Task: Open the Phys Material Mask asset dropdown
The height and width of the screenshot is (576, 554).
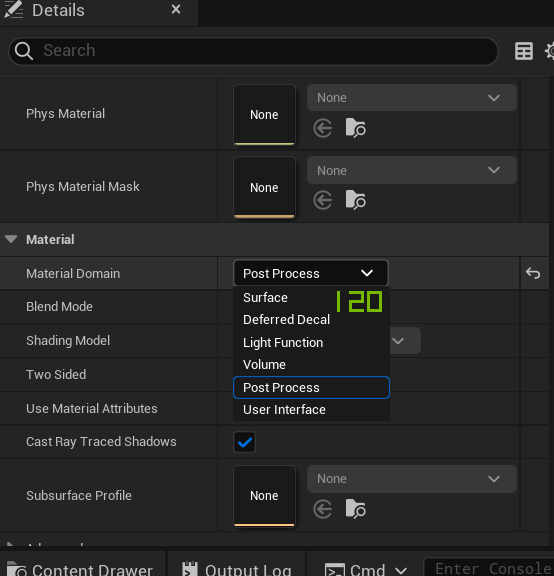Action: [x=412, y=170]
